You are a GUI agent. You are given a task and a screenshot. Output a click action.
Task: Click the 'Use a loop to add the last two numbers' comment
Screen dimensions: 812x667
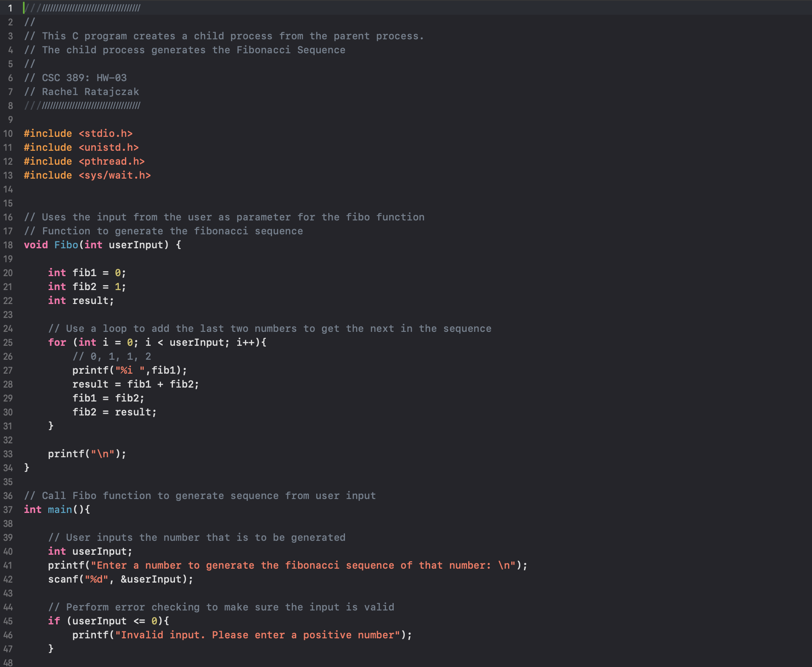pos(270,329)
